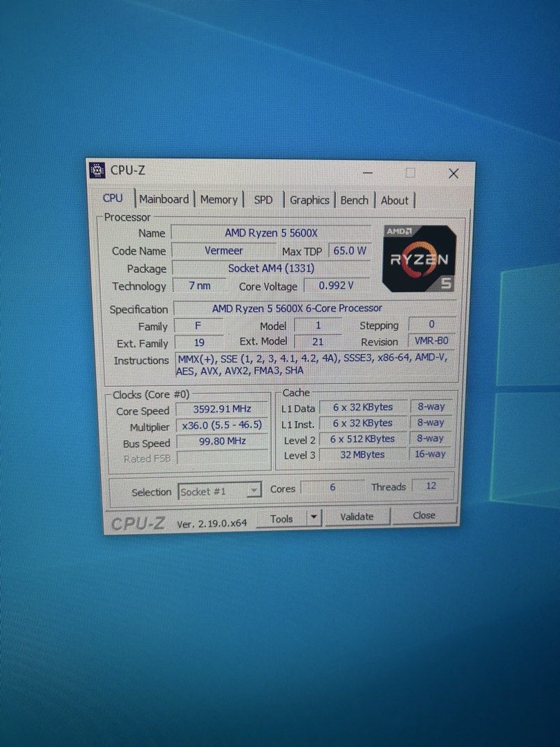Click the Core Speed value 3592.91 MHz

[222, 409]
